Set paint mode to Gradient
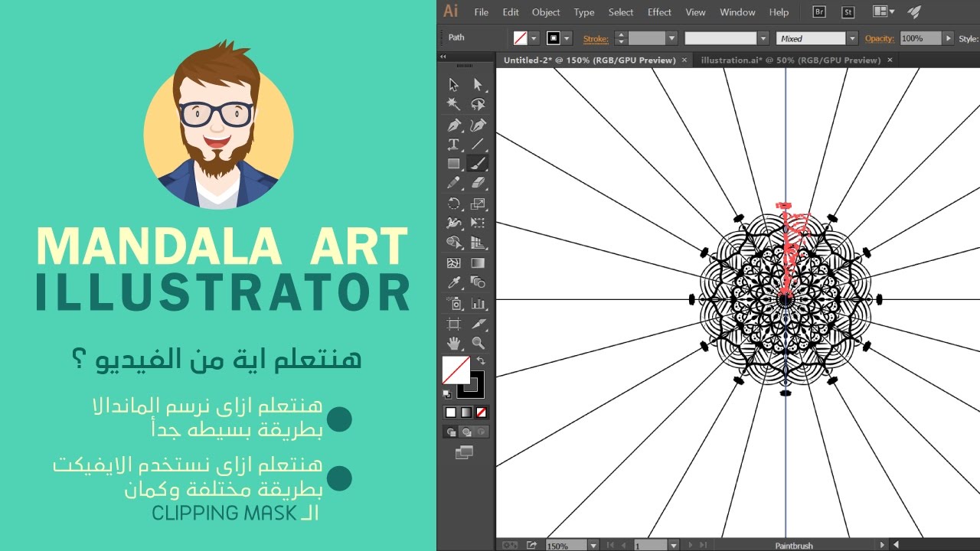This screenshot has width=980, height=551. point(465,412)
